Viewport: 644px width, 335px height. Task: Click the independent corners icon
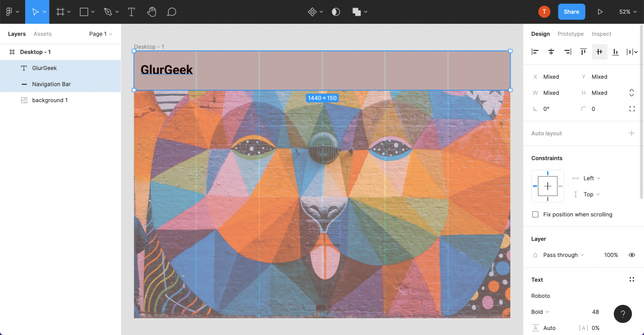(x=632, y=109)
